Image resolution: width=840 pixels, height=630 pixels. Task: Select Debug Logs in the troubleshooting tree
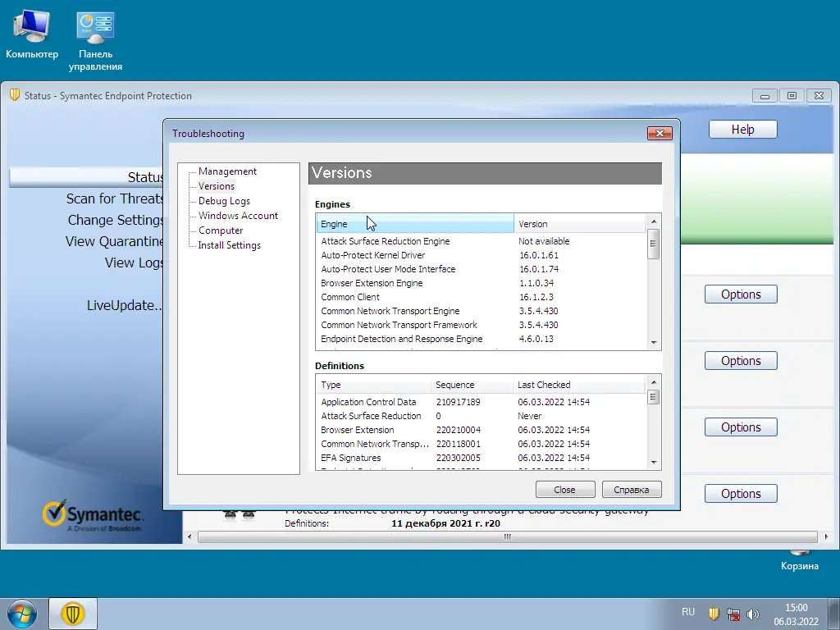[x=222, y=200]
